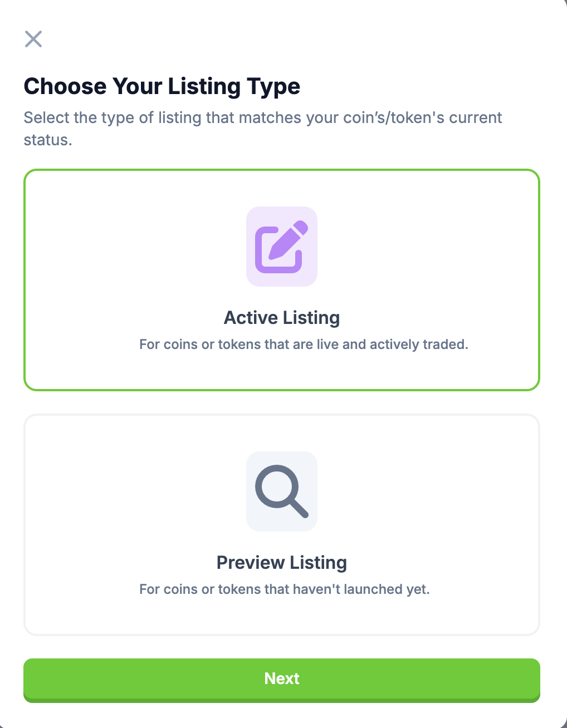Select the Active Listing option card

click(x=282, y=280)
